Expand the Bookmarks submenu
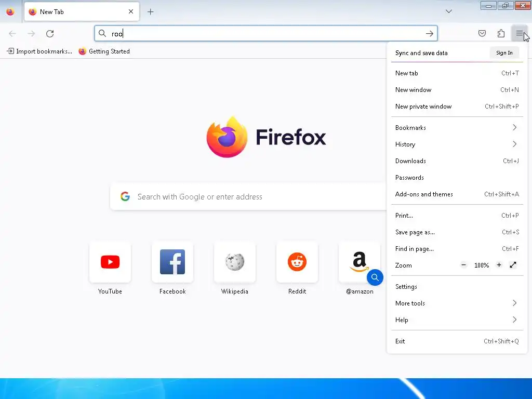532x399 pixels. click(457, 128)
